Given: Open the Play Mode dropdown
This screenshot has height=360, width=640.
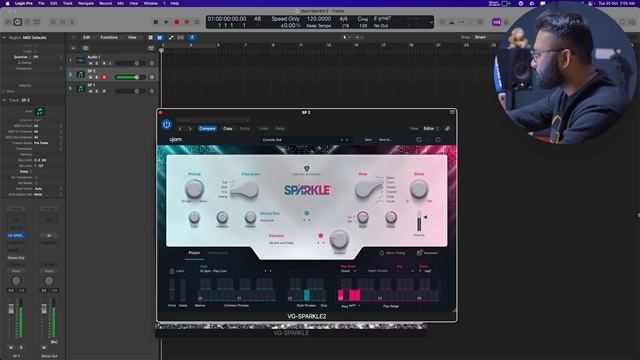Looking at the screenshot, I should (348, 271).
